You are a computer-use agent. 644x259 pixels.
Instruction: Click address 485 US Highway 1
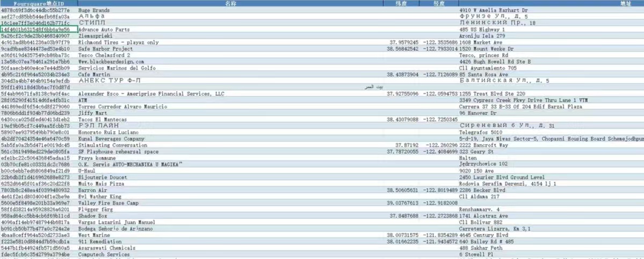point(482,29)
